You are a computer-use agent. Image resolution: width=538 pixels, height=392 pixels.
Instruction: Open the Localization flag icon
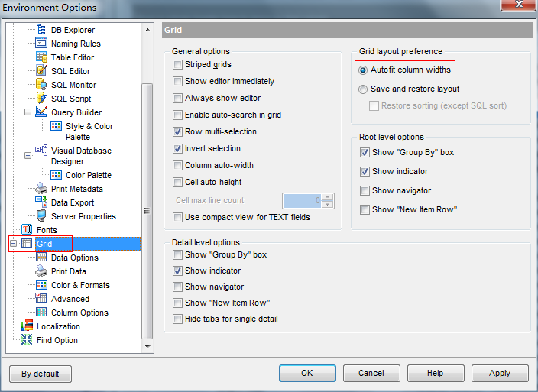click(x=27, y=326)
